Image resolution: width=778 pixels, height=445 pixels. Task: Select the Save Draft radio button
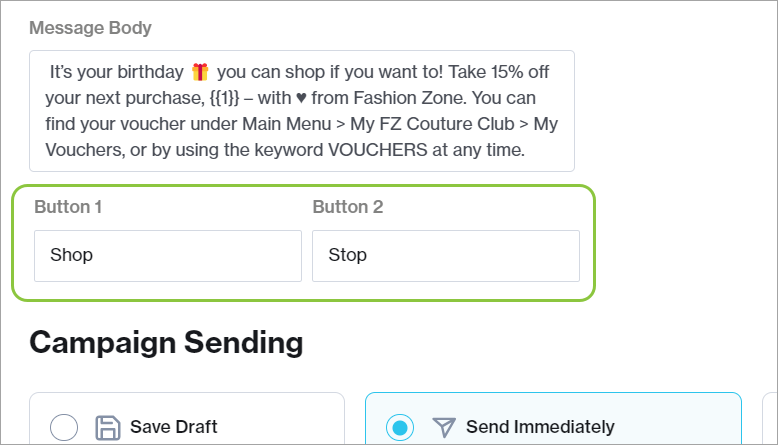[x=64, y=428]
